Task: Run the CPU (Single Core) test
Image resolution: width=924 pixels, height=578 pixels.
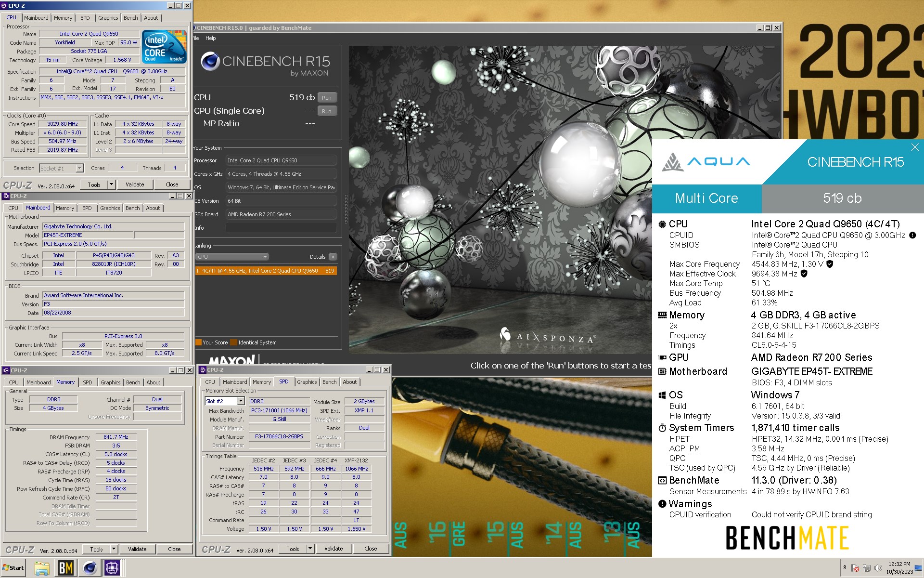Action: coord(327,111)
